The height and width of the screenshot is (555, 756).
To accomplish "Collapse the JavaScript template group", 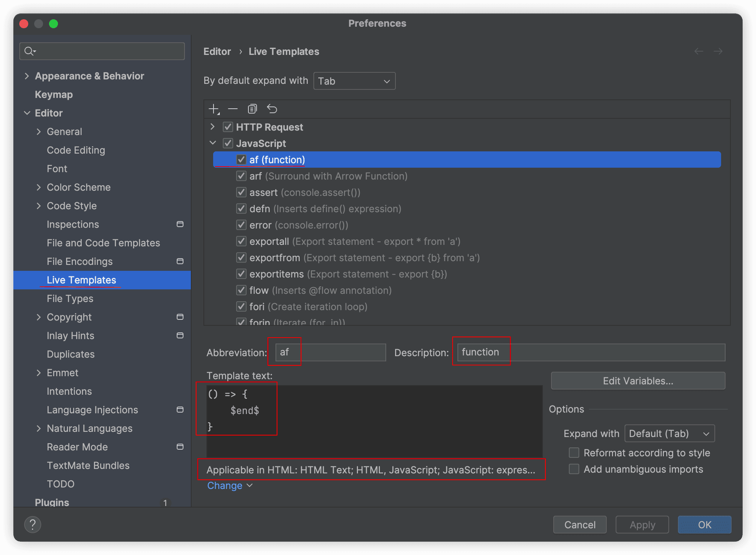I will pyautogui.click(x=213, y=143).
